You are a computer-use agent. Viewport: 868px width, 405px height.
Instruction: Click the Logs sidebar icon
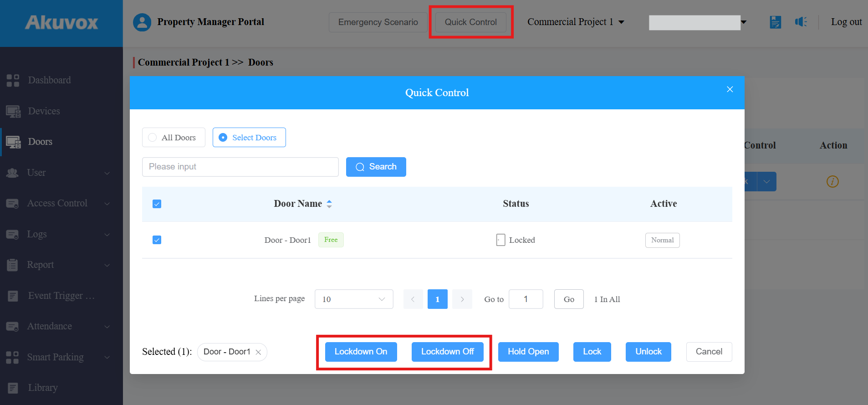(12, 234)
